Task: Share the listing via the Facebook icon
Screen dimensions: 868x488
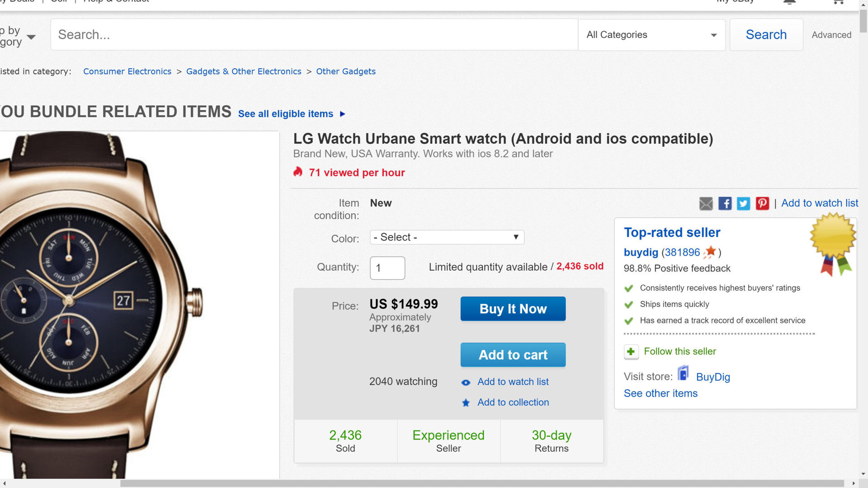Action: click(x=725, y=203)
